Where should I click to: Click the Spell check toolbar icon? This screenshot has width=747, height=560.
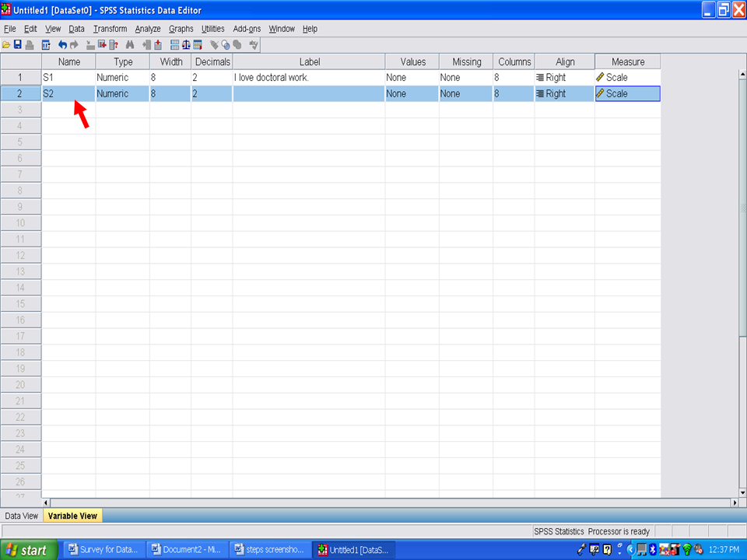(253, 45)
